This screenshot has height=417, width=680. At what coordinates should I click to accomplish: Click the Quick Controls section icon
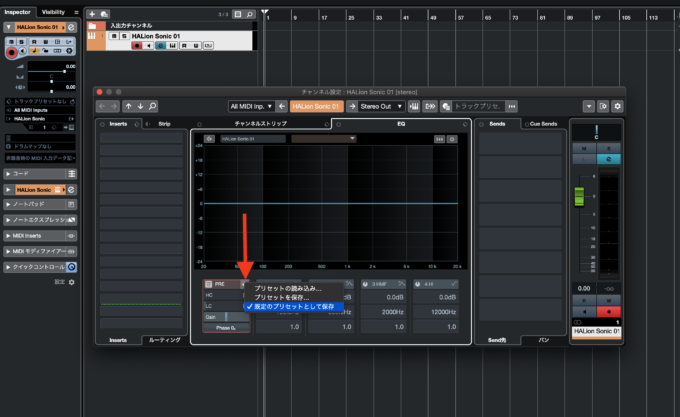tap(72, 267)
